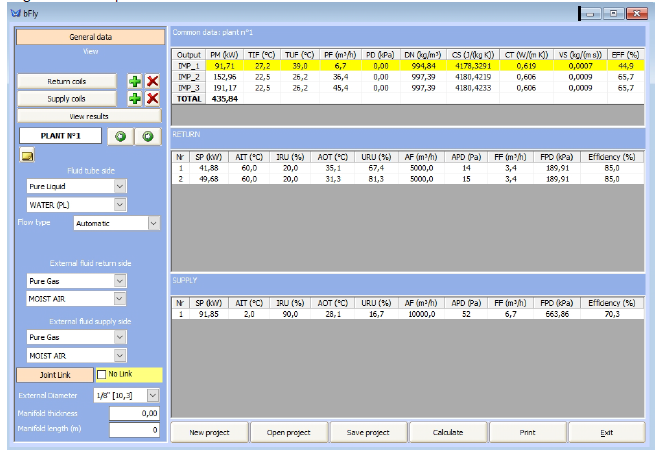Click the Return coils button
This screenshot has width=659, height=452.
tap(67, 81)
